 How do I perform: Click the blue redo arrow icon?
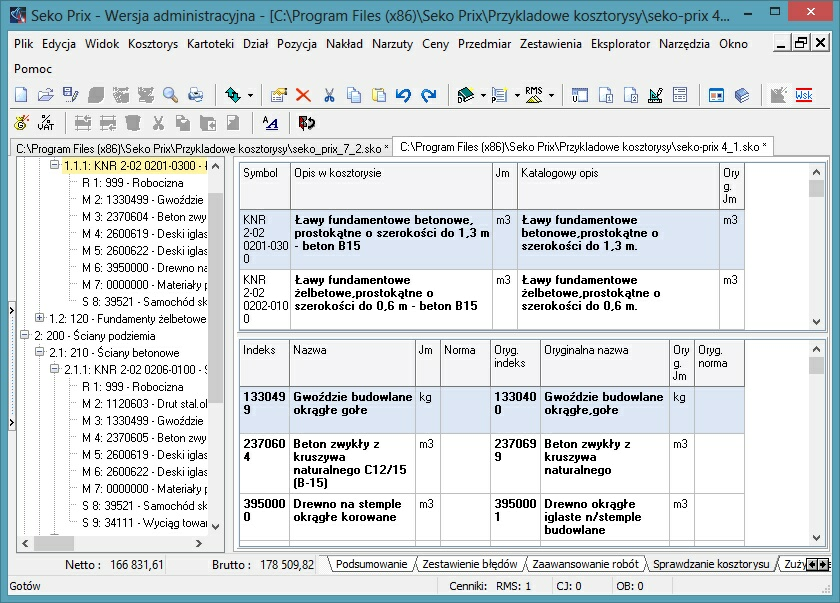tap(429, 95)
